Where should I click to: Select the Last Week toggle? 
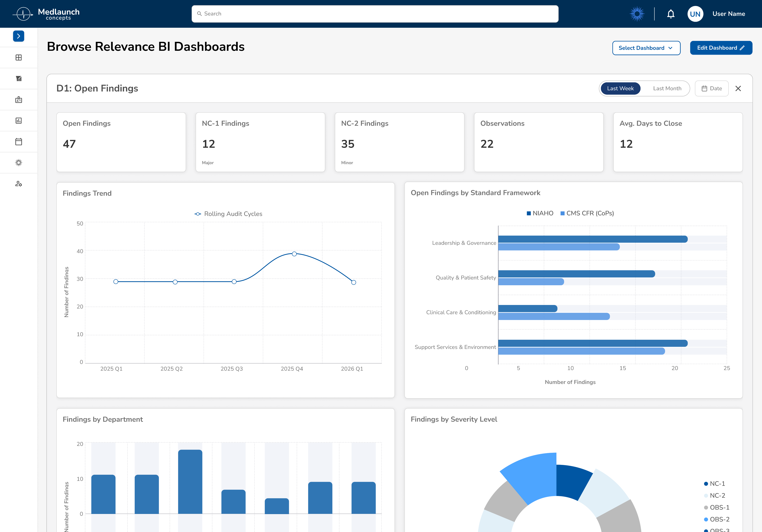(620, 89)
